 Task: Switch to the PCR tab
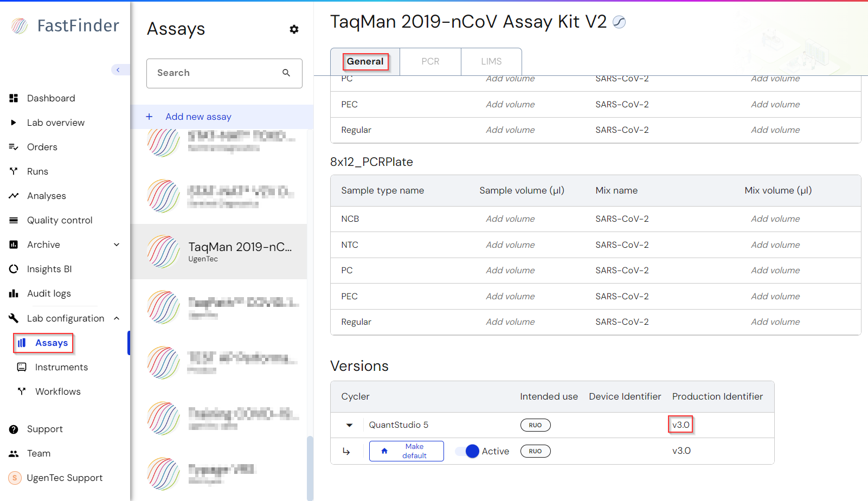(430, 61)
